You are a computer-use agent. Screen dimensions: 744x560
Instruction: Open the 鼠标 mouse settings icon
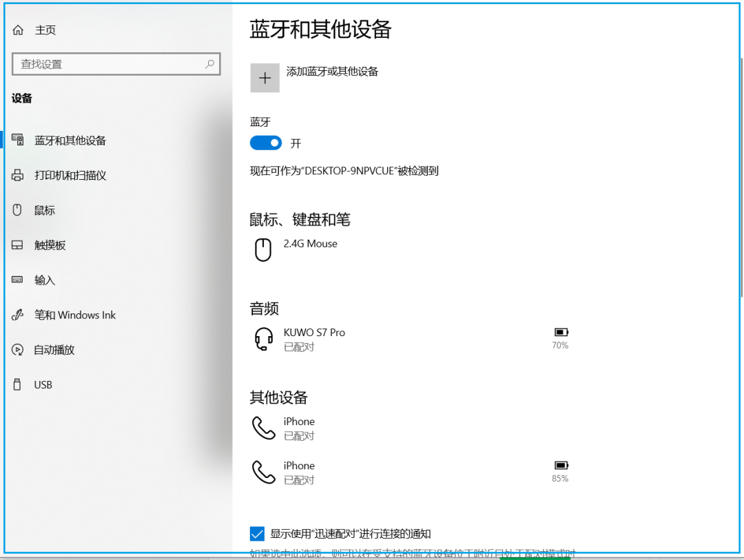tap(17, 210)
